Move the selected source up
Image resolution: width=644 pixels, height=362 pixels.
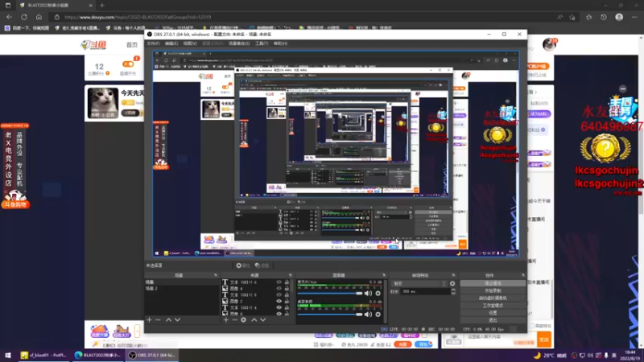[x=254, y=319]
